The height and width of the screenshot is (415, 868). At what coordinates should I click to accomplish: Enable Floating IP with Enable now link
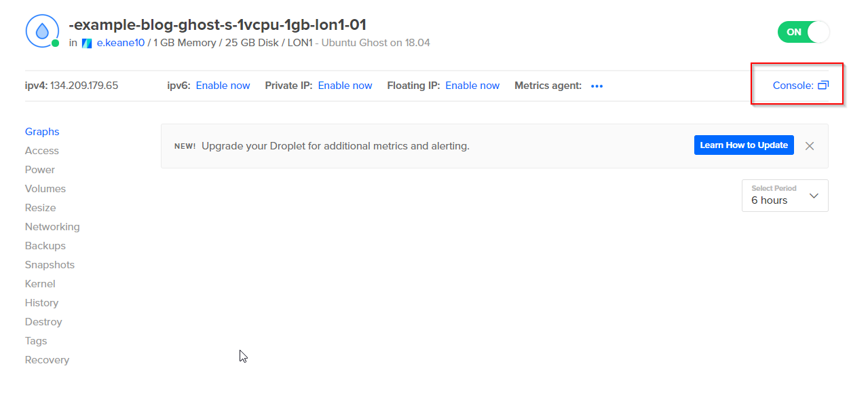coord(472,86)
